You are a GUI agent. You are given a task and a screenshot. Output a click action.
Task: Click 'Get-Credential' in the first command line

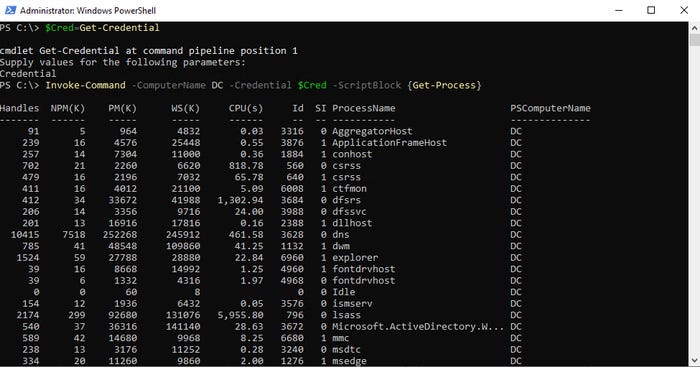click(119, 28)
